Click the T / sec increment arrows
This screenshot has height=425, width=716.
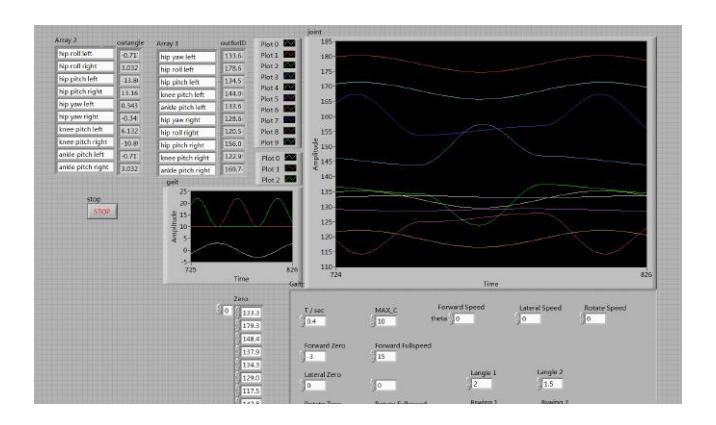coord(302,321)
